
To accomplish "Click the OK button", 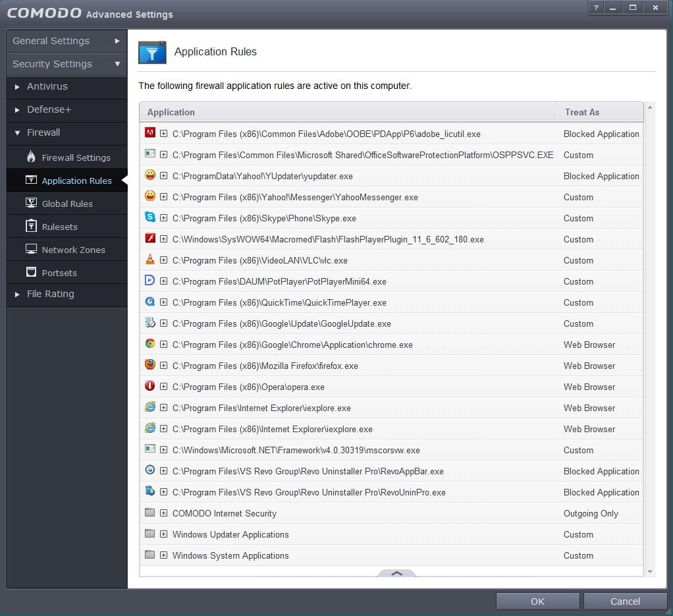I will pyautogui.click(x=537, y=602).
